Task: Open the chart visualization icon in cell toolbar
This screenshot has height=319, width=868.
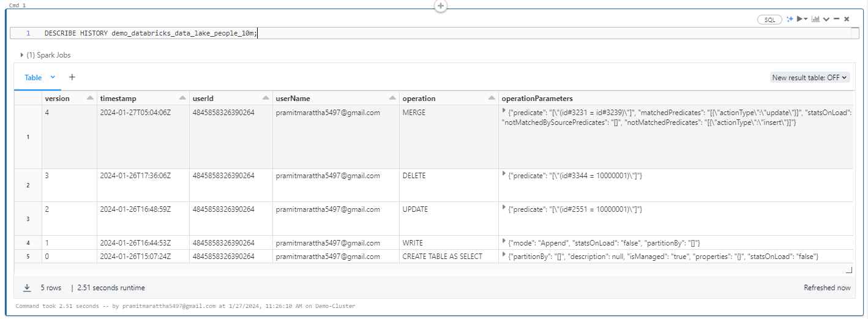Action: tap(815, 20)
